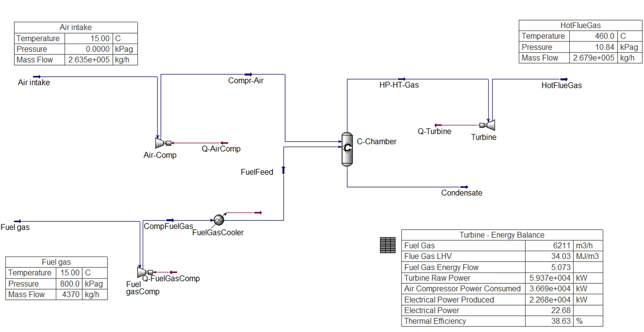This screenshot has width=644, height=332.
Task: Select the Turbine - Energy Balance table title
Action: point(502,235)
